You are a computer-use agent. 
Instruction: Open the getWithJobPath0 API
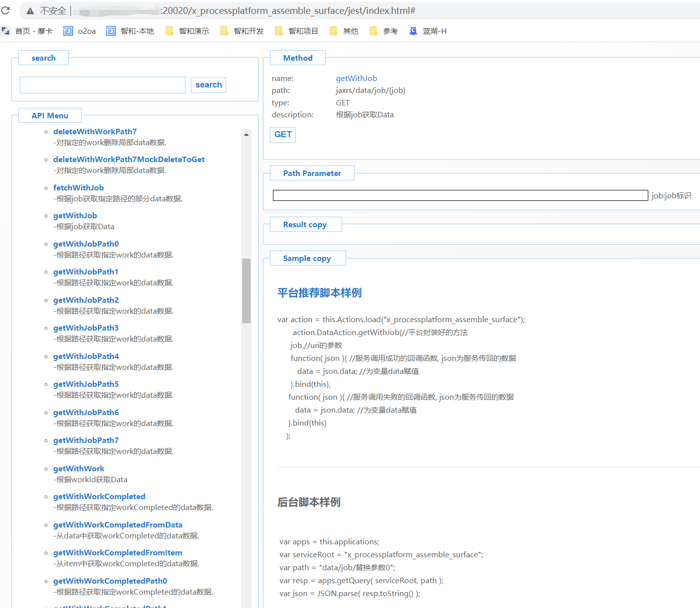[86, 244]
